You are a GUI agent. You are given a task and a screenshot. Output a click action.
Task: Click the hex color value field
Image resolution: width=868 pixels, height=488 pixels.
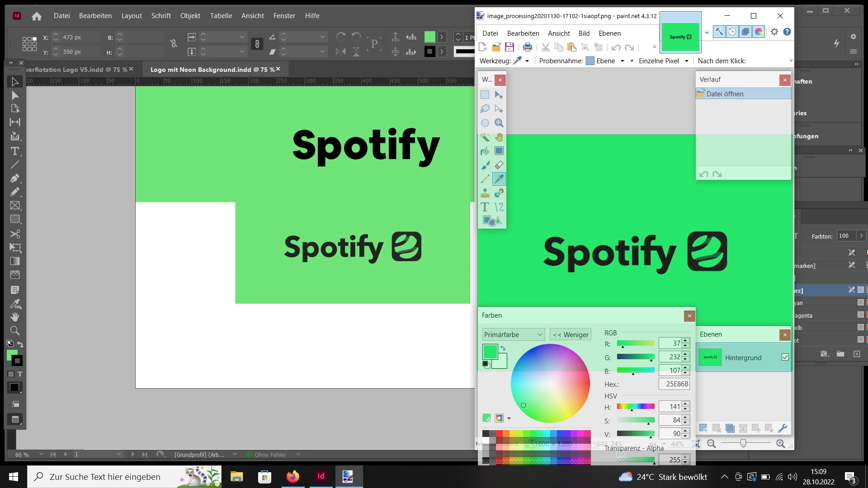pos(674,384)
